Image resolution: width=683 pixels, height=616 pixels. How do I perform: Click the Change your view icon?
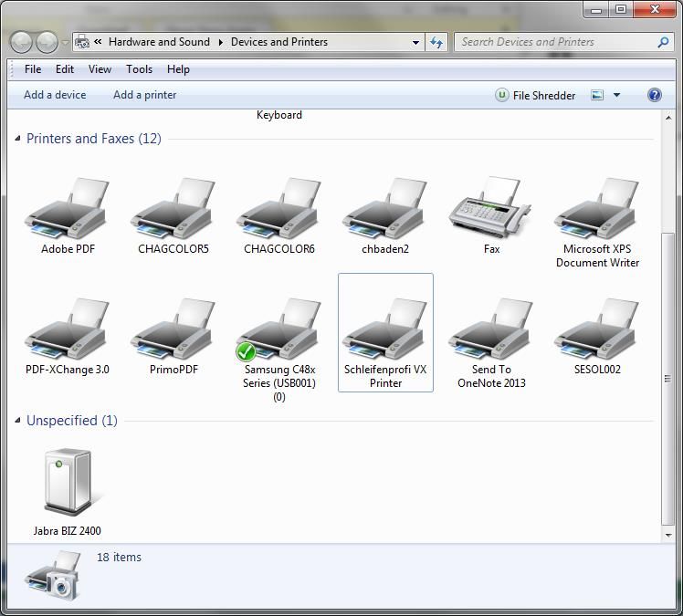pos(597,95)
